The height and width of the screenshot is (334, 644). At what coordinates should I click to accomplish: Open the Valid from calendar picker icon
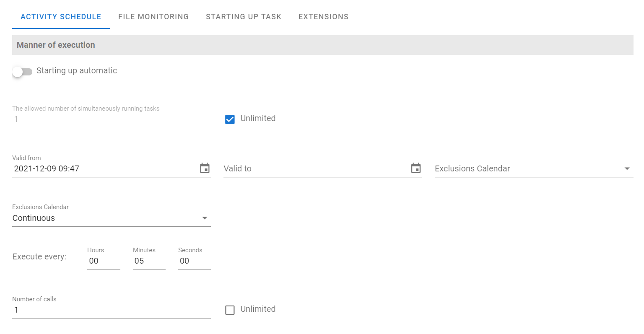(x=205, y=168)
